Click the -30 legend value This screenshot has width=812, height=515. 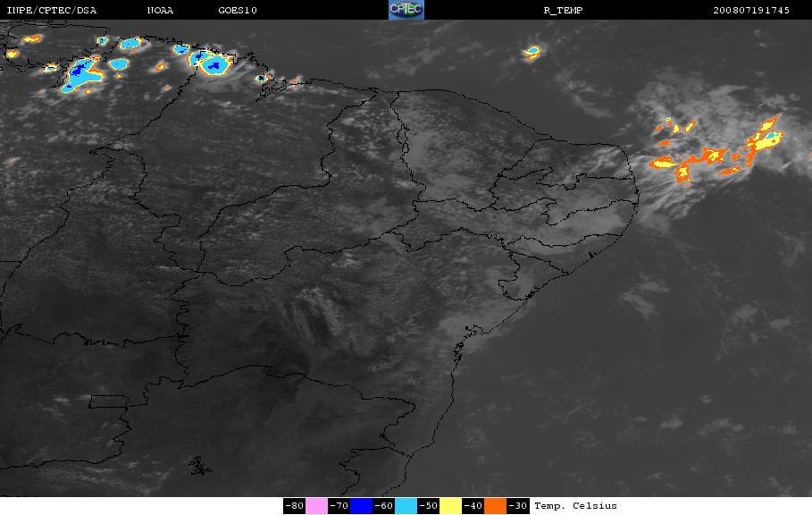point(517,506)
